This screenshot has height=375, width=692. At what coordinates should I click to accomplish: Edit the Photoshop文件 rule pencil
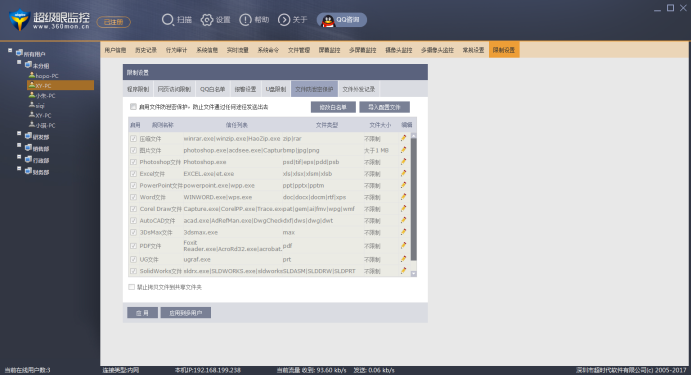[403, 161]
